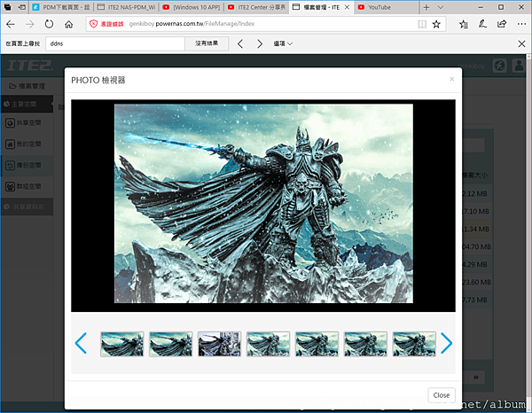This screenshot has height=413, width=532.
Task: Show the tab list chevron
Action: (441, 7)
